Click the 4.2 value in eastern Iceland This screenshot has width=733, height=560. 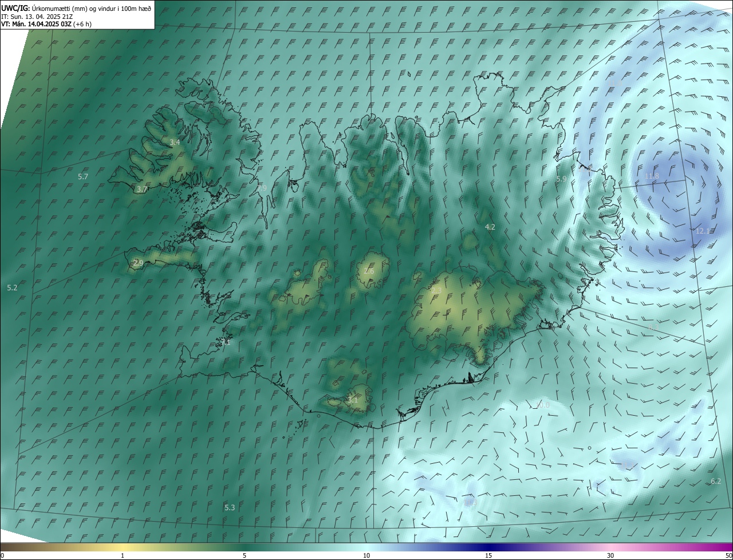point(490,227)
